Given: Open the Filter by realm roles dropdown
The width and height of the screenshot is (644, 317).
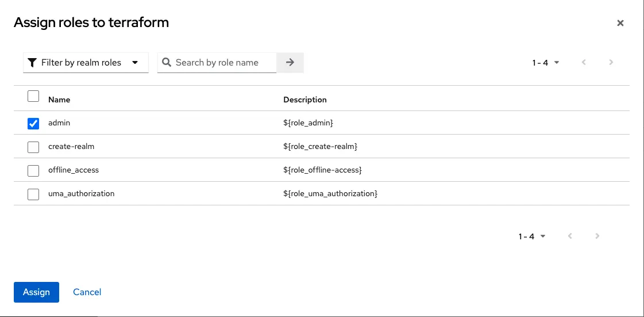Looking at the screenshot, I should click(x=86, y=63).
